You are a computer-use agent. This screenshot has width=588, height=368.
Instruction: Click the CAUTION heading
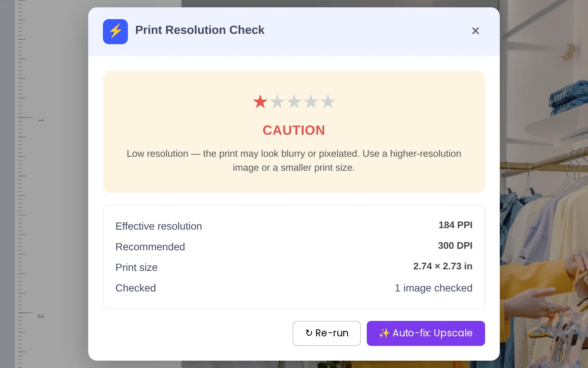pos(294,130)
